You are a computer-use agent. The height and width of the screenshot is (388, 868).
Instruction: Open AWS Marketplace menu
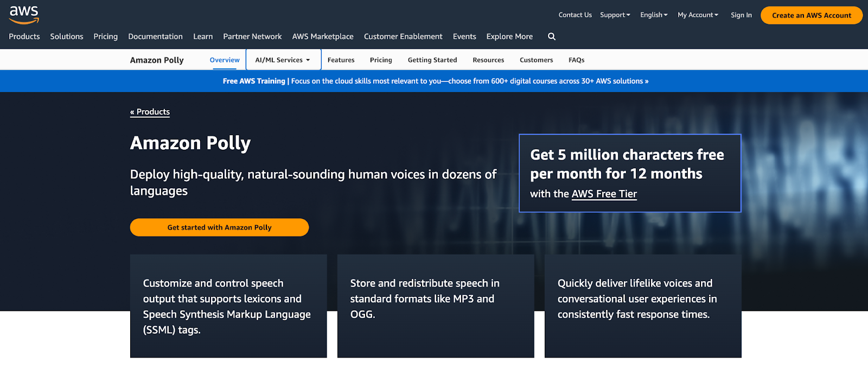point(323,36)
